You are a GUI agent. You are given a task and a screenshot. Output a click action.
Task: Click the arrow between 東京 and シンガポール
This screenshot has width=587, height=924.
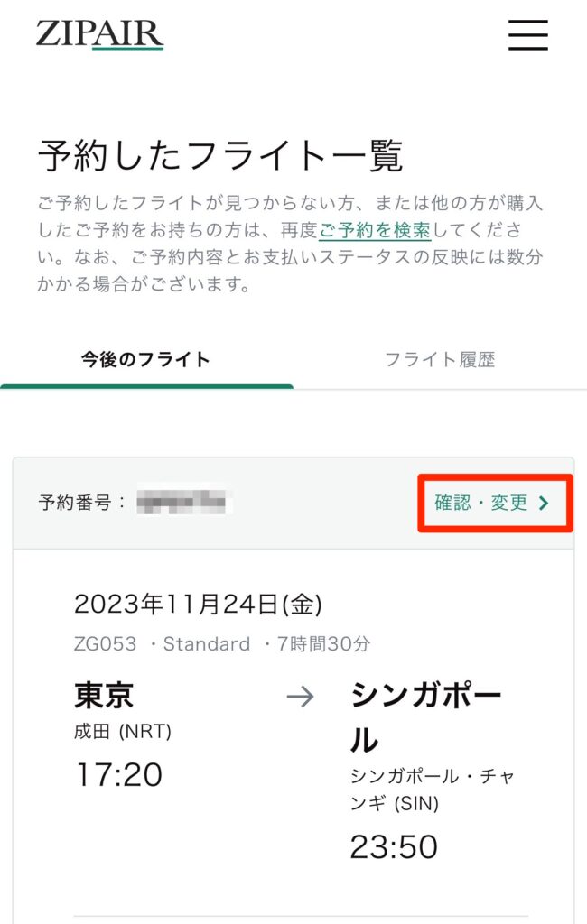point(301,698)
